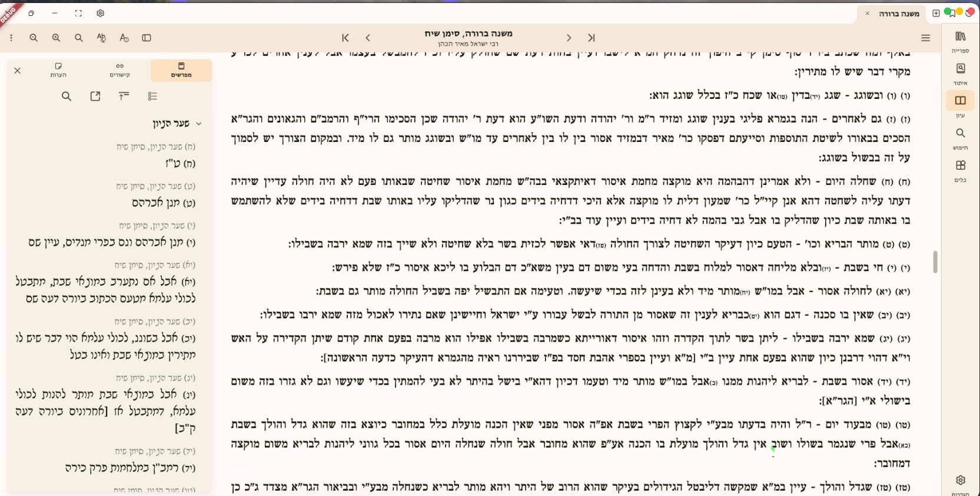Select the entry starting (יב) אבל בשוגג
Image resolution: width=980 pixels, height=496 pixels.
point(106,346)
